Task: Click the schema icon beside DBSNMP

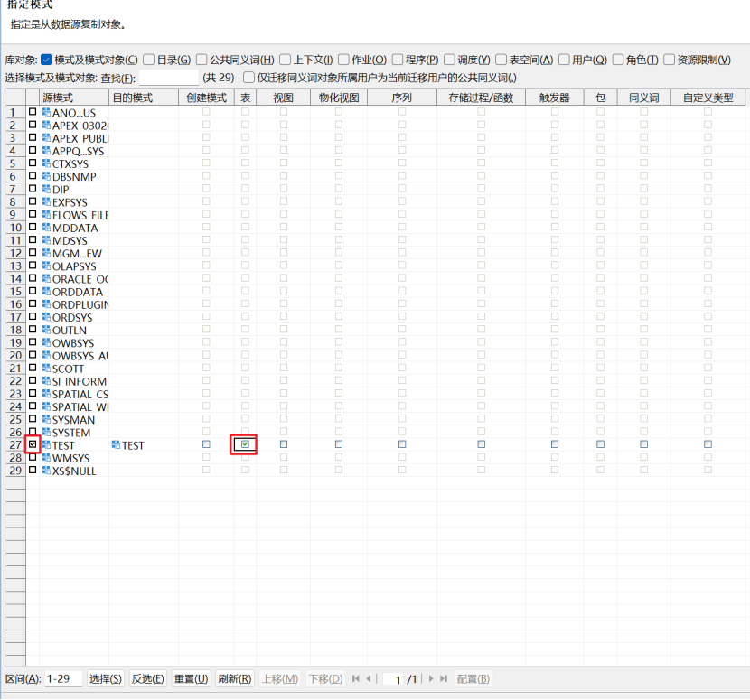Action: [x=46, y=176]
